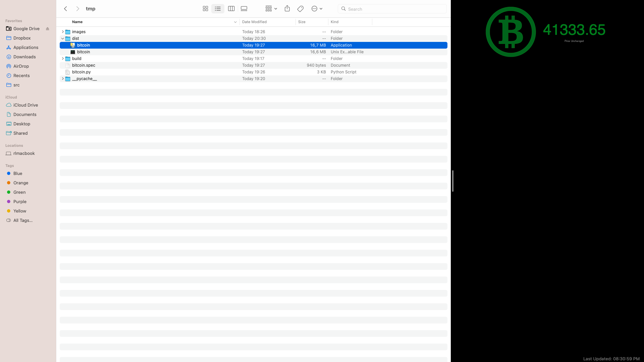Click the Bitcoin logo in the ticker window
Image resolution: width=644 pixels, height=362 pixels.
coord(511,32)
